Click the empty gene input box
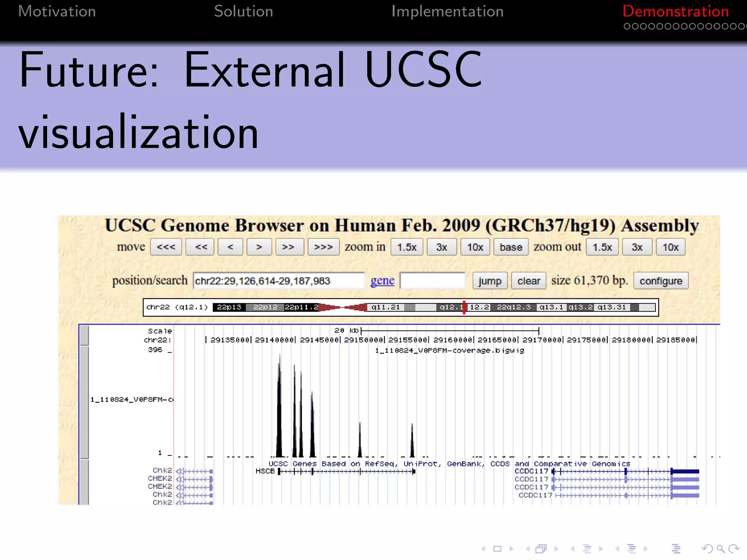 coord(433,281)
